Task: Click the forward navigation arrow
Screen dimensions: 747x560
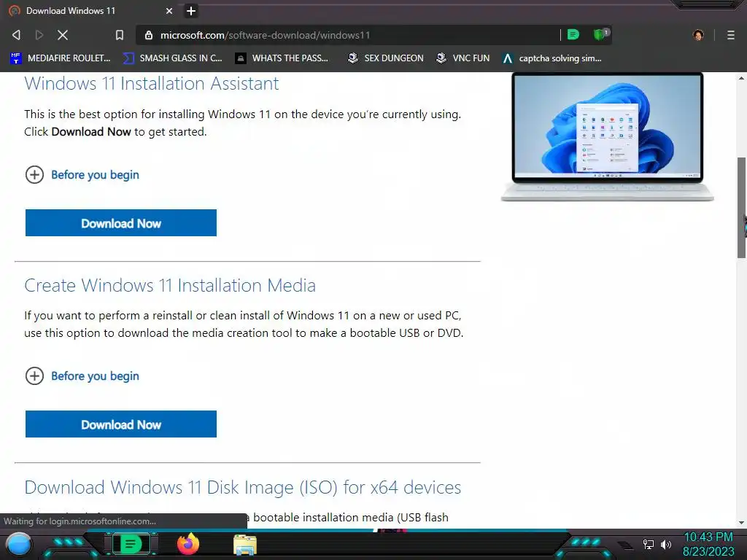Action: (x=39, y=35)
